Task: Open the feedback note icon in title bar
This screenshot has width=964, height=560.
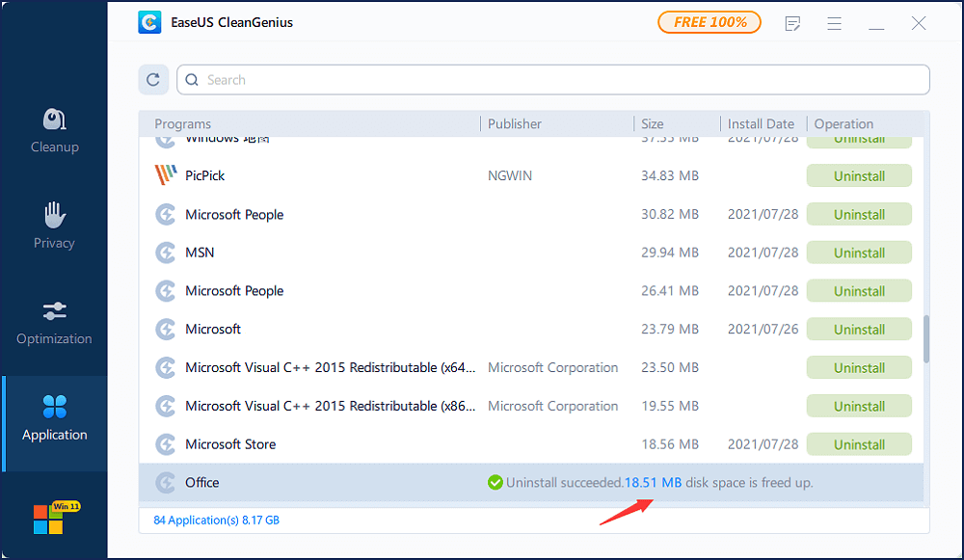Action: [x=792, y=23]
